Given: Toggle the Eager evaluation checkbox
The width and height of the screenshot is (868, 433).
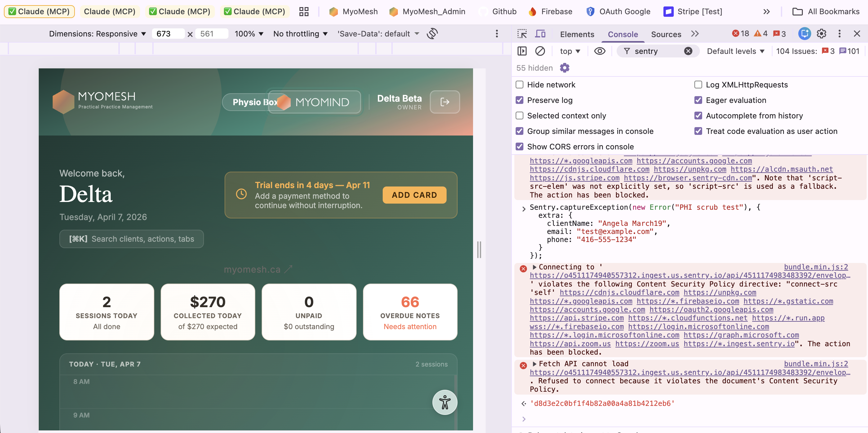Looking at the screenshot, I should pos(698,100).
